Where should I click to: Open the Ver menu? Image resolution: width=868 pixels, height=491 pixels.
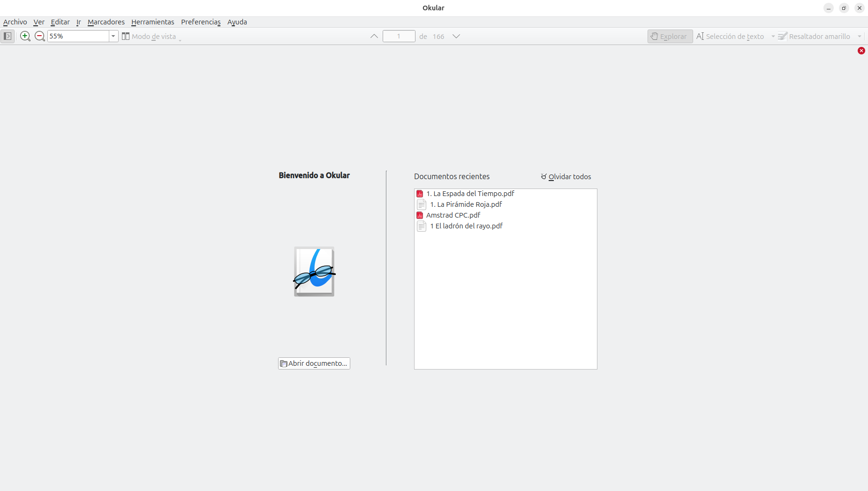point(39,22)
